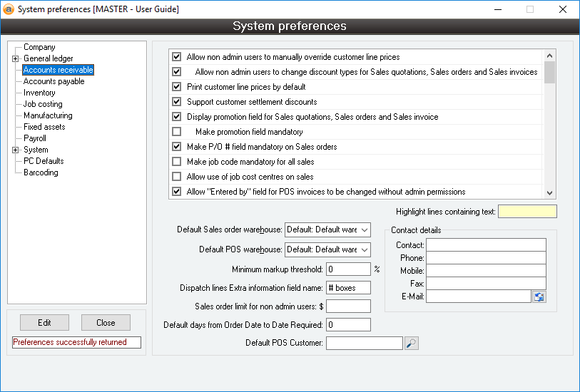Open the Inventory preferences section
Image resolution: width=580 pixels, height=392 pixels.
[x=39, y=93]
